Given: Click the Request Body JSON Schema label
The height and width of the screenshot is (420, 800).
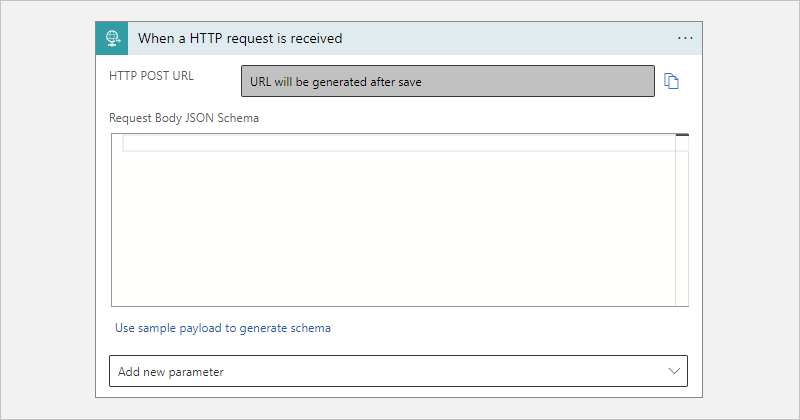Looking at the screenshot, I should (184, 117).
